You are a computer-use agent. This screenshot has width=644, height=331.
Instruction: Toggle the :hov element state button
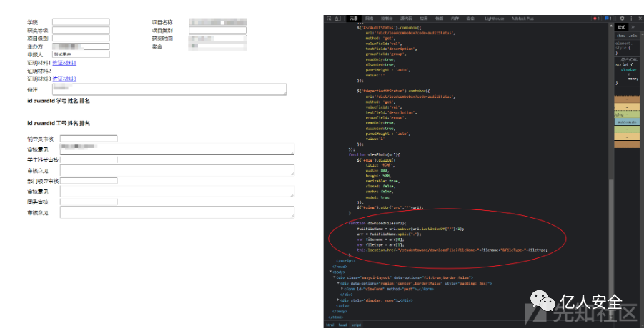coord(620,35)
